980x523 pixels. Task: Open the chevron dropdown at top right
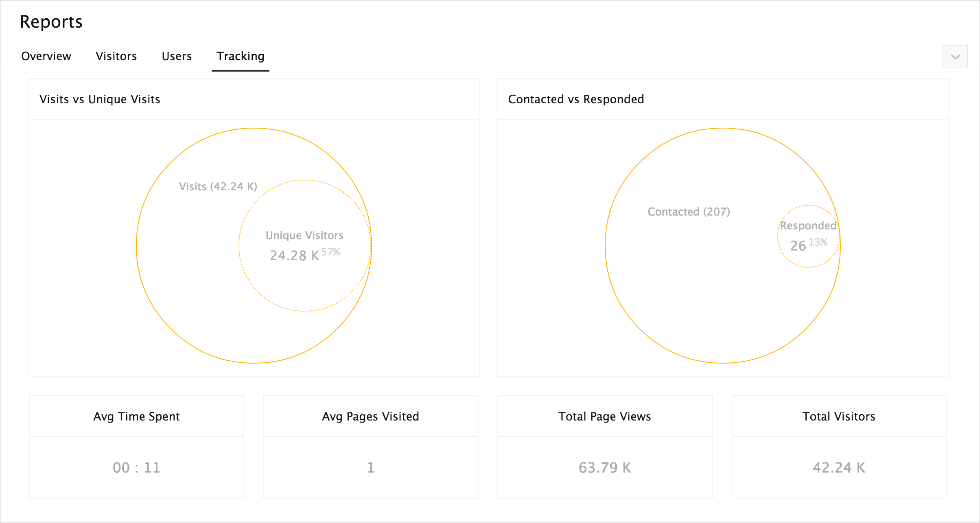point(955,56)
